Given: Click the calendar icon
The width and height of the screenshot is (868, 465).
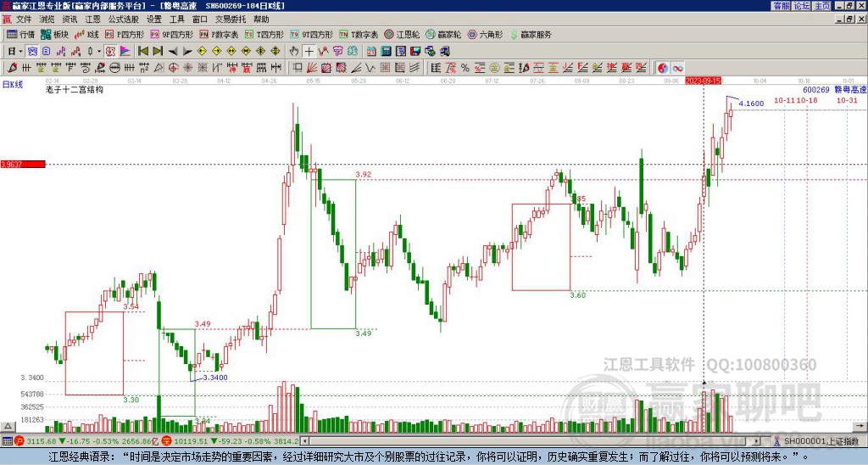Looking at the screenshot, I should tap(371, 52).
